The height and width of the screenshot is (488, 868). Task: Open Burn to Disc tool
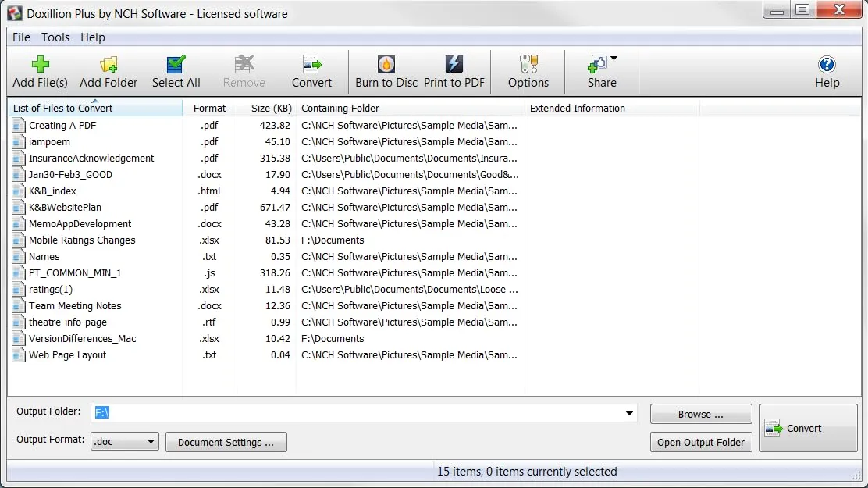point(386,65)
